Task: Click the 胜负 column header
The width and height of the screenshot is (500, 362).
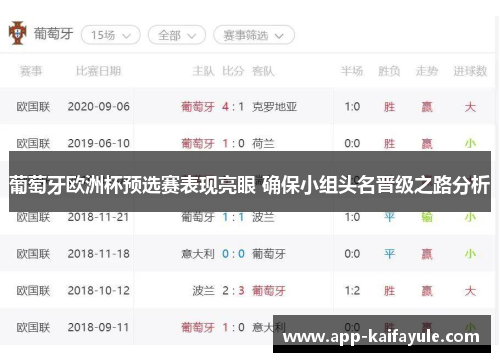Action: [389, 71]
